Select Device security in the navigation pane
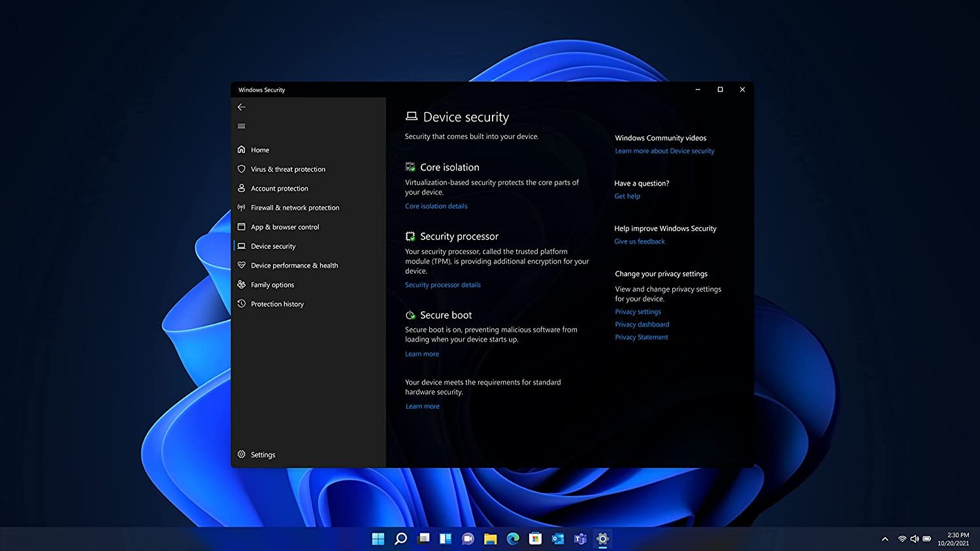 (273, 246)
